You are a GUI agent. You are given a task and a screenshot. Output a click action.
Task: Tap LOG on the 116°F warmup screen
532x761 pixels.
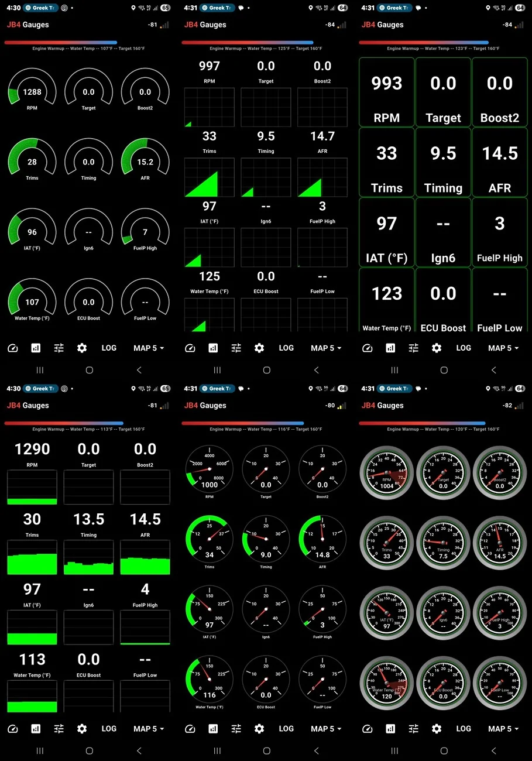tap(286, 729)
